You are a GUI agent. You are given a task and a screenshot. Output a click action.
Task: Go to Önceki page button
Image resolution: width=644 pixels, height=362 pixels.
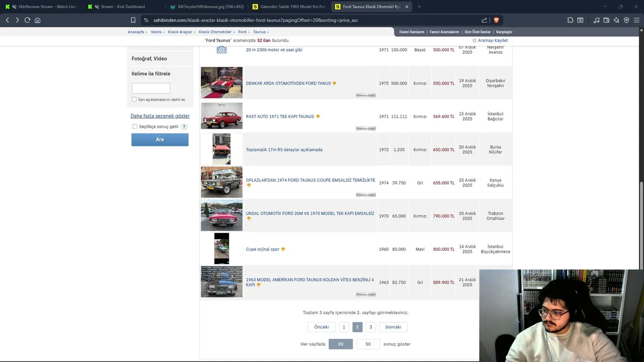click(321, 327)
